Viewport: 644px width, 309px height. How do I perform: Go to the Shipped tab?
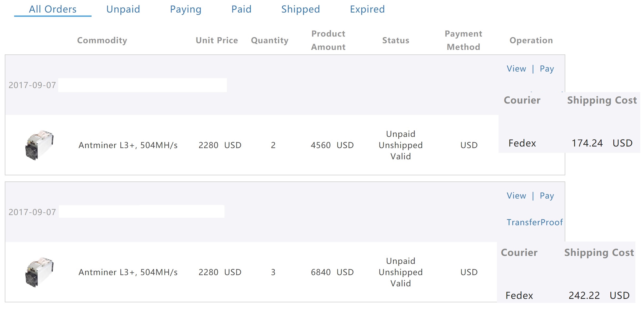pos(301,9)
